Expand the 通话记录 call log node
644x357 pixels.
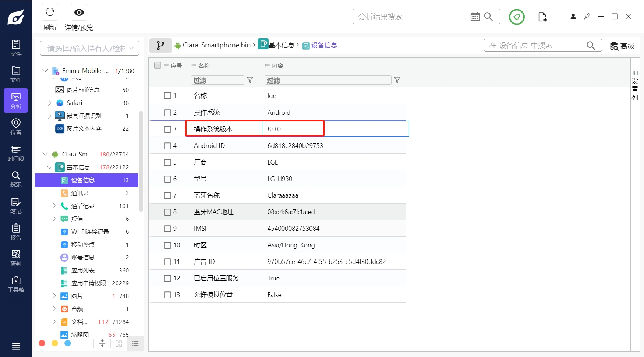pos(54,206)
